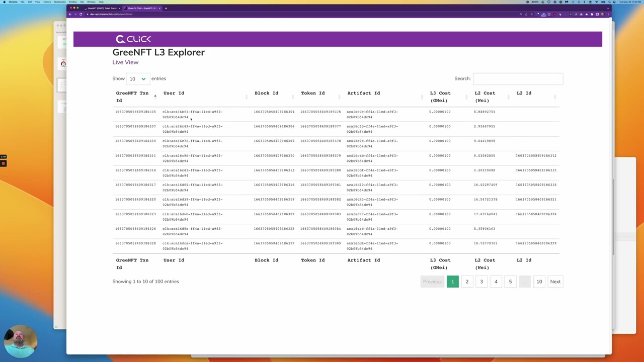644x362 pixels.
Task: Click the Wi-Fi icon in menu bar
Action: [x=597, y=2]
